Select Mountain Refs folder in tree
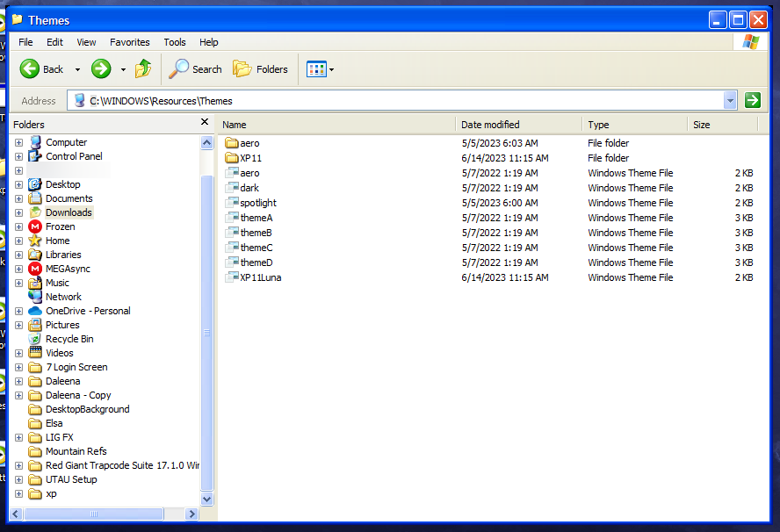The height and width of the screenshot is (532, 780). [x=76, y=451]
